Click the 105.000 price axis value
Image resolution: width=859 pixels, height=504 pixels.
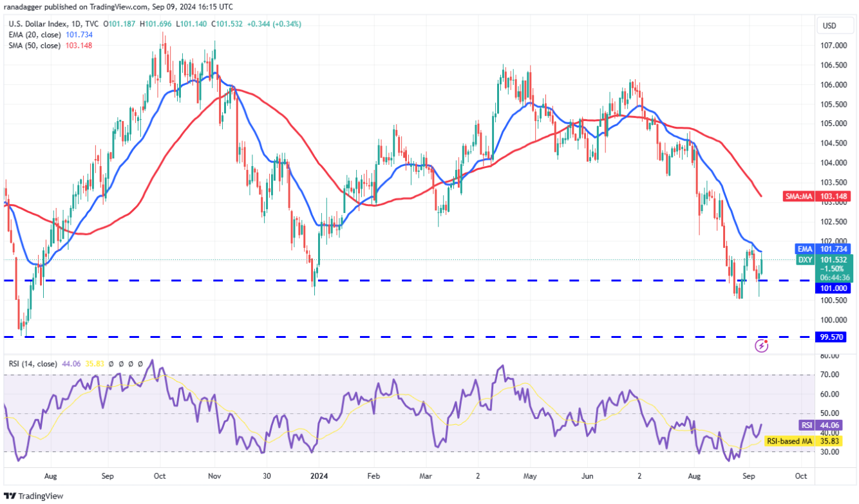coord(833,124)
